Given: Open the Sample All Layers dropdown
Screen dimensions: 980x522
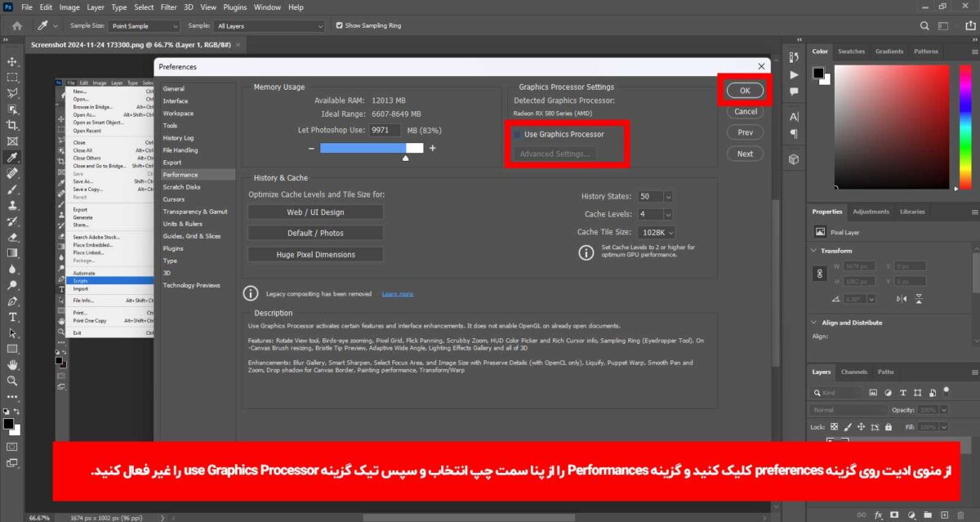Looking at the screenshot, I should coord(269,25).
